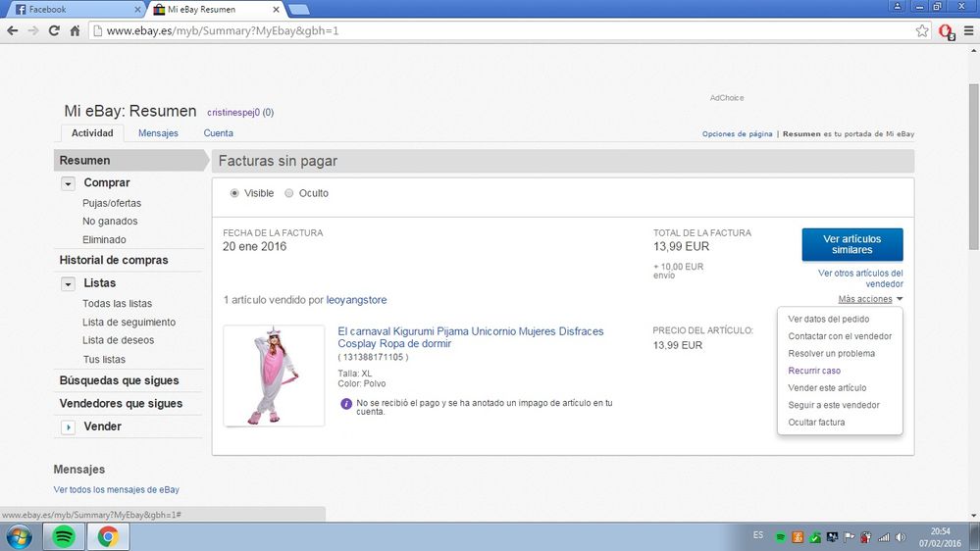Click the AdChoice label
Screen dimensions: 980x551
click(x=726, y=98)
